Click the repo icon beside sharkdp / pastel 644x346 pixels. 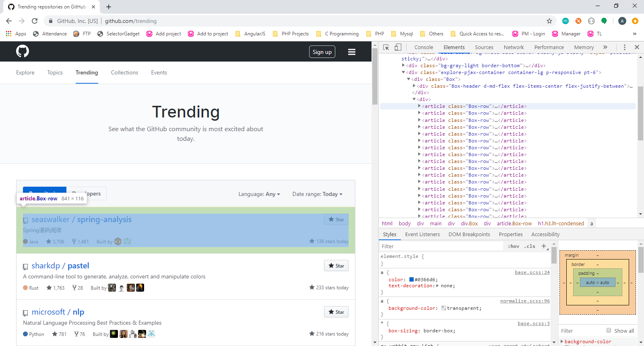pyautogui.click(x=25, y=266)
